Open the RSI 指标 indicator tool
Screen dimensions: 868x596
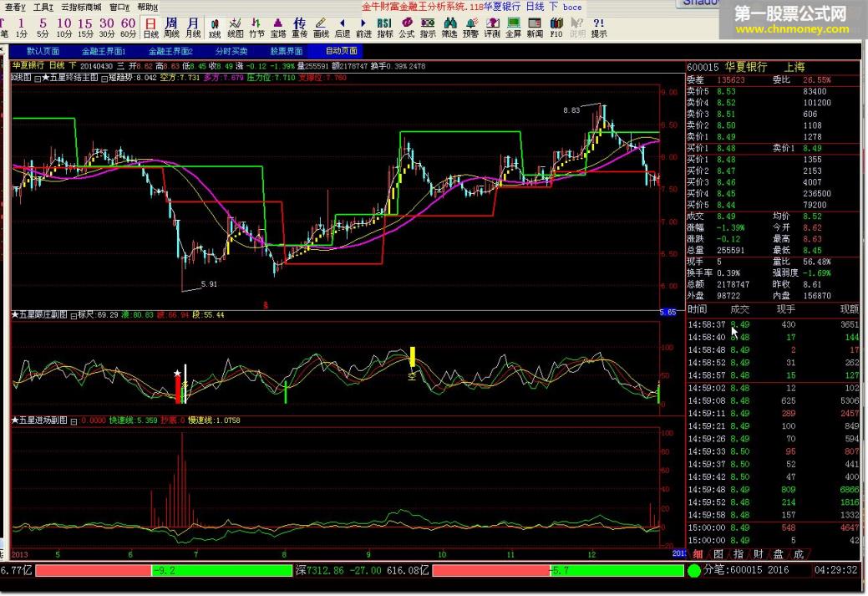click(385, 28)
